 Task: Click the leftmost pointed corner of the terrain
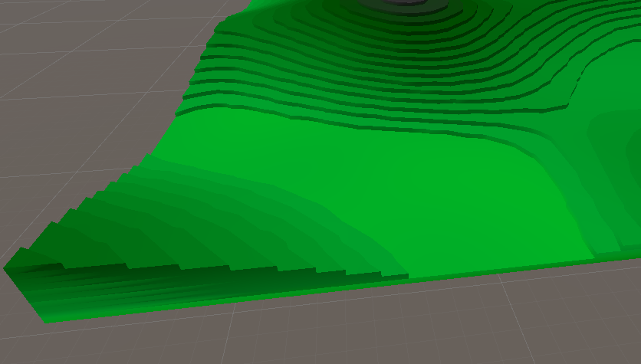[5, 268]
